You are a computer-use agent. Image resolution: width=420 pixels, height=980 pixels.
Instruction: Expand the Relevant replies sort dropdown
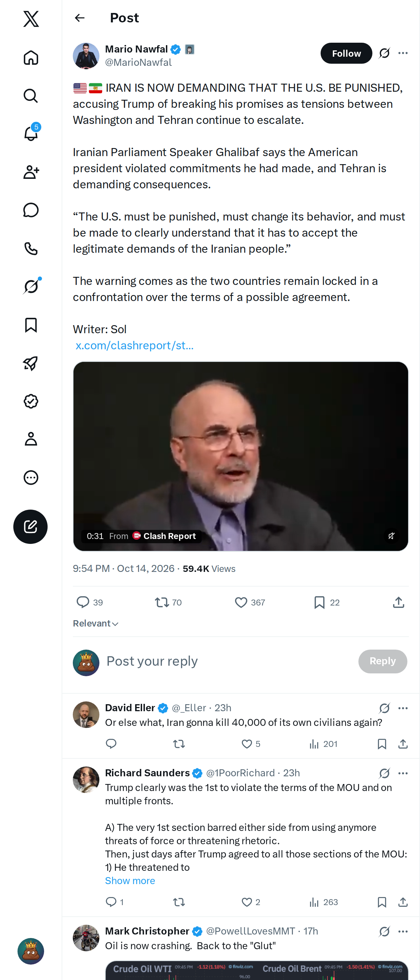96,623
